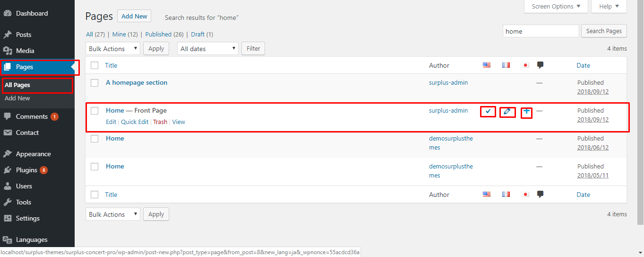The image size is (644, 257).
Task: Toggle the select-all checkbox in table header
Action: [94, 65]
